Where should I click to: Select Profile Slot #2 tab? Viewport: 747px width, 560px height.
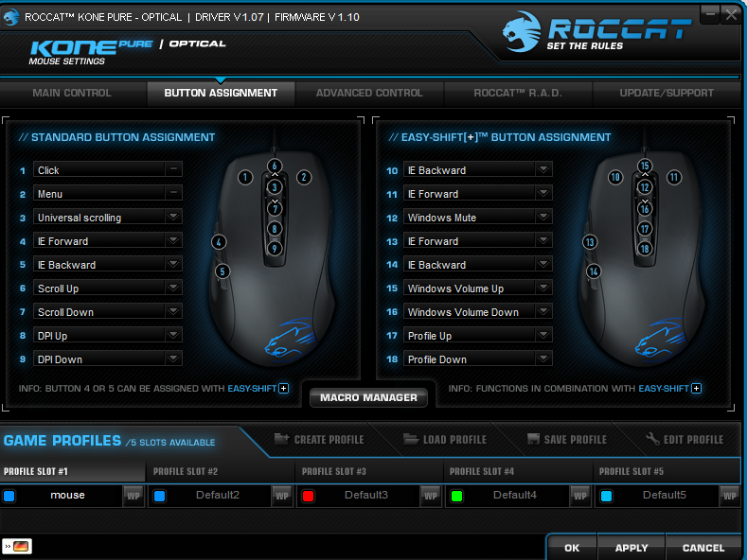click(221, 471)
